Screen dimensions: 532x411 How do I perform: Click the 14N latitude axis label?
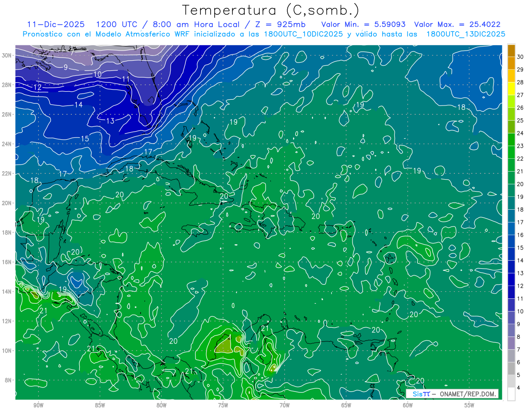point(7,292)
